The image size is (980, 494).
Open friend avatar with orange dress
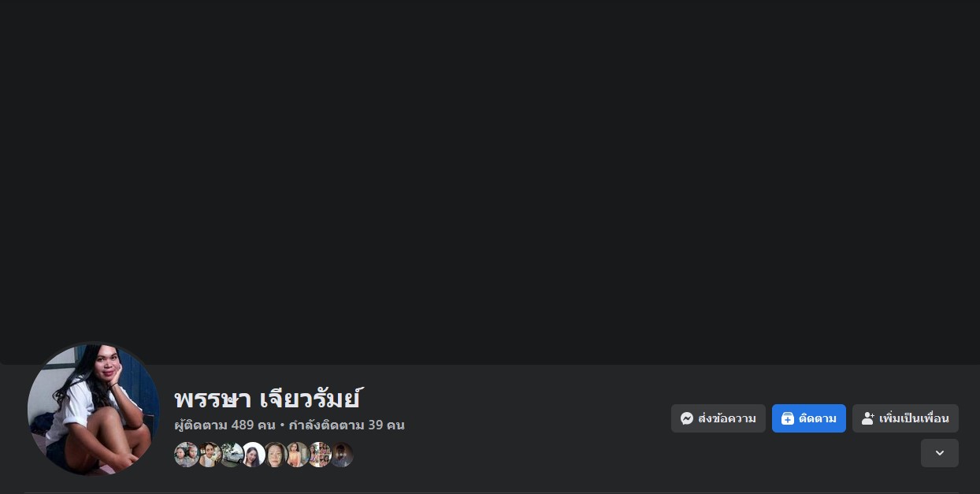click(x=297, y=455)
